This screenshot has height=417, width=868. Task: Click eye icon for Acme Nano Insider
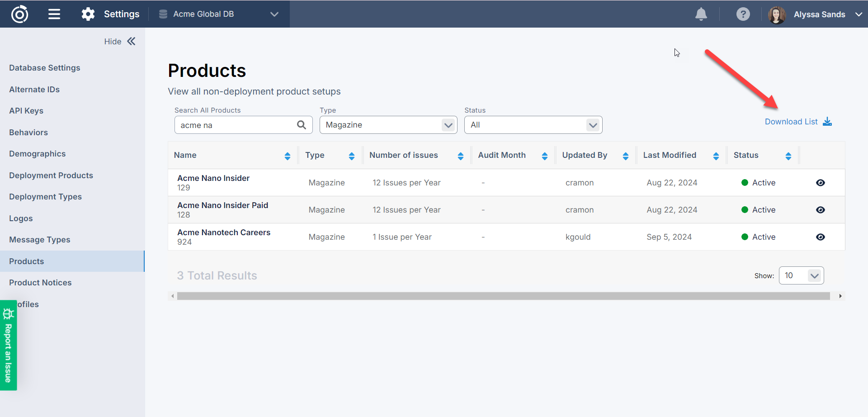point(820,183)
